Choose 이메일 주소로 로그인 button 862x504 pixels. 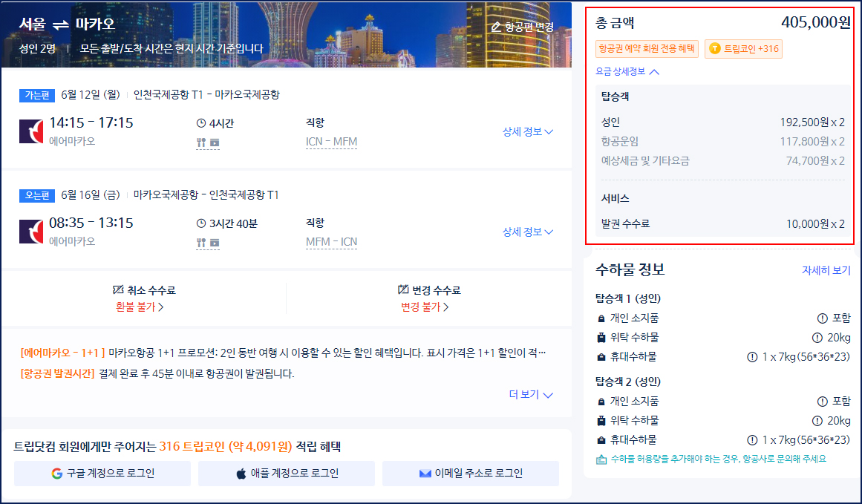tap(471, 474)
